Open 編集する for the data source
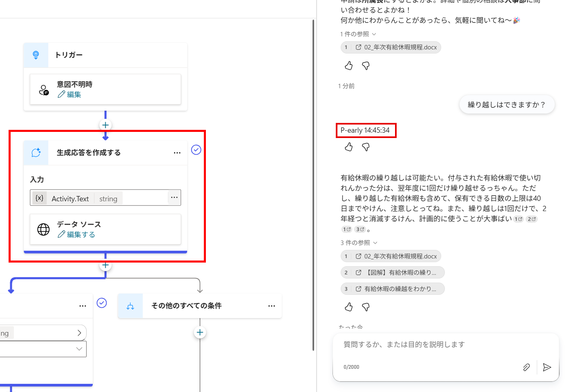Image resolution: width=576 pixels, height=392 pixels. 76,234
